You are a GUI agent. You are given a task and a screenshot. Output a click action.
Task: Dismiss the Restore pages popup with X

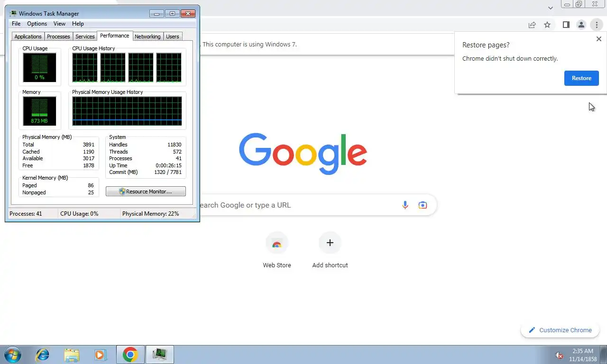pyautogui.click(x=598, y=39)
